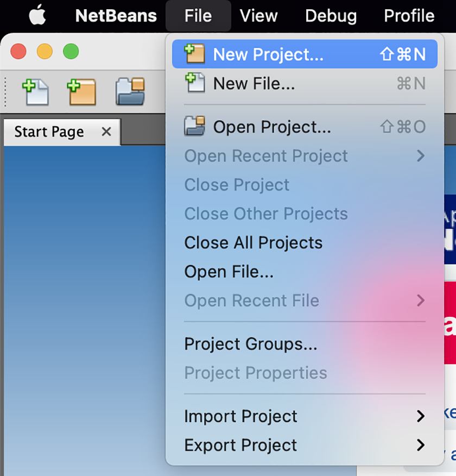Viewport: 456px width, 476px height.
Task: Open the Debug menu
Action: (331, 15)
